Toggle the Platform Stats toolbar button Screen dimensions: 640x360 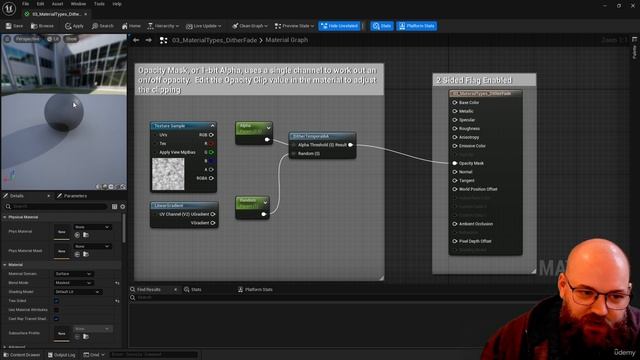coord(416,26)
